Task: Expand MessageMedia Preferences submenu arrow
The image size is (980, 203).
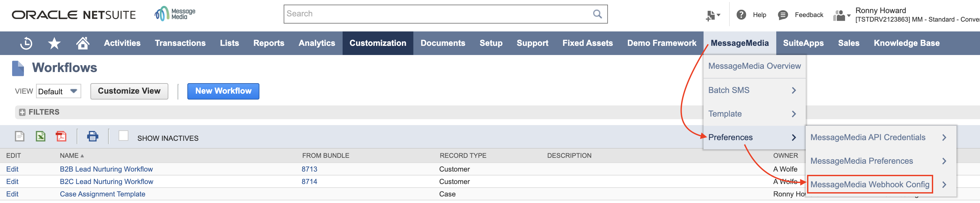Action: pos(944,161)
